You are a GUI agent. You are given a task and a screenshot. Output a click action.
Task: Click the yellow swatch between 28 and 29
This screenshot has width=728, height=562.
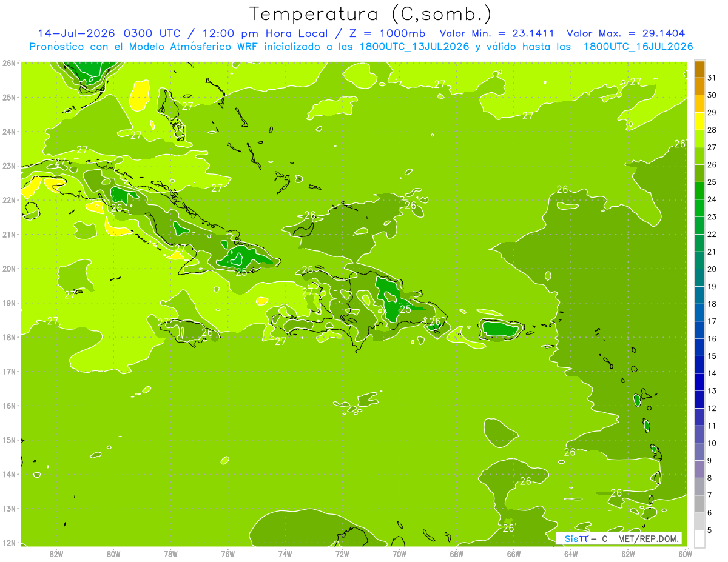pyautogui.click(x=699, y=121)
